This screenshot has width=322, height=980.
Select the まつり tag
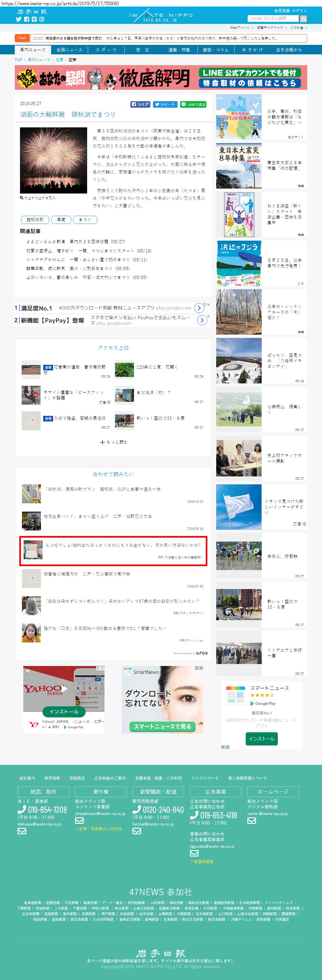(x=85, y=219)
